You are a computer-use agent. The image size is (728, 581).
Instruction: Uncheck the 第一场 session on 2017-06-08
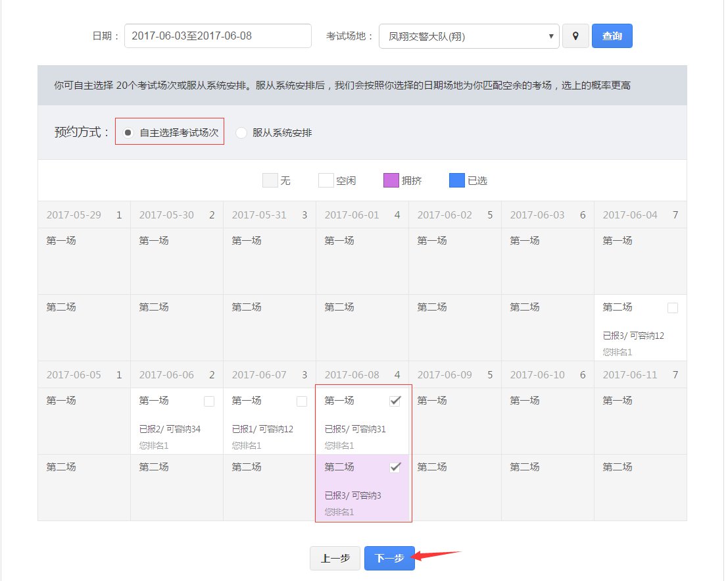pos(395,401)
